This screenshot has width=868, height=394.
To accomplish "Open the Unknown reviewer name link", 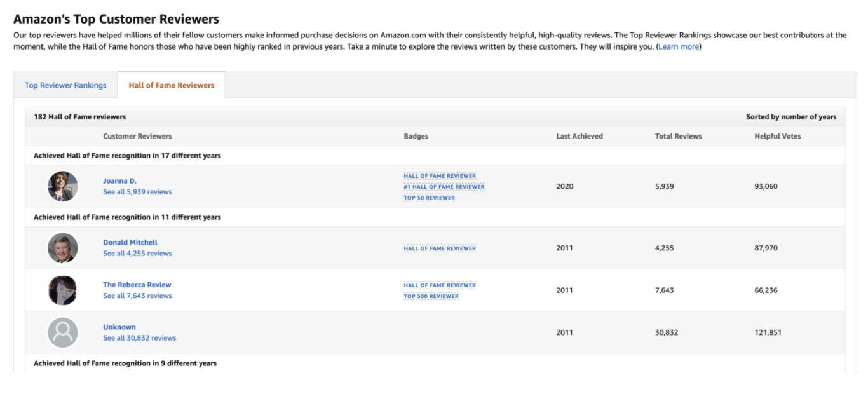I will pyautogui.click(x=119, y=327).
